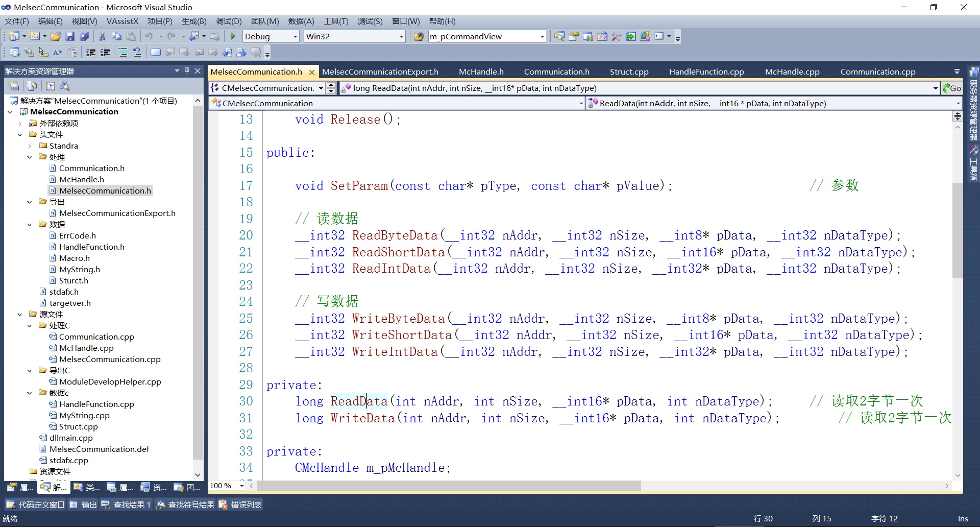Viewport: 980px width, 527px height.
Task: Click the New Project toolbar icon
Action: tap(14, 36)
